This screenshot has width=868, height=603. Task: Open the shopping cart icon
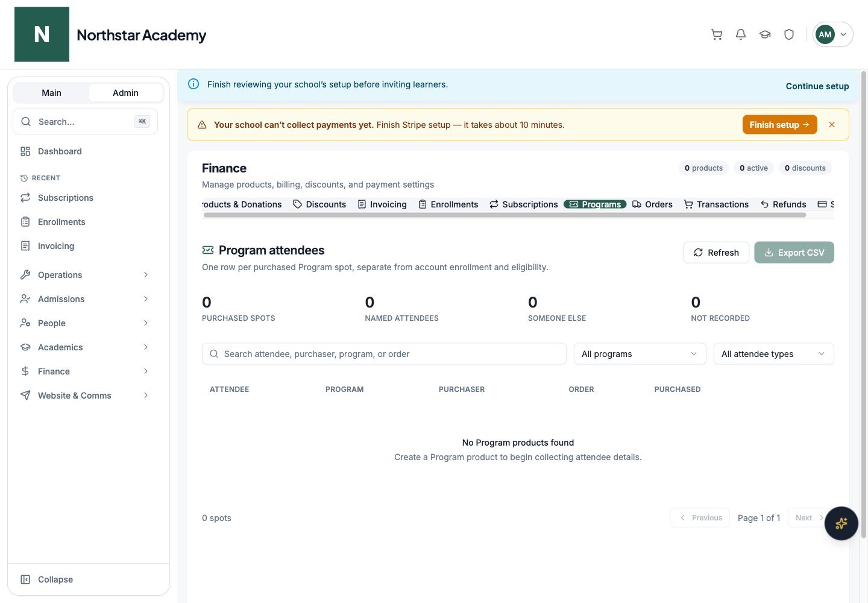point(717,34)
